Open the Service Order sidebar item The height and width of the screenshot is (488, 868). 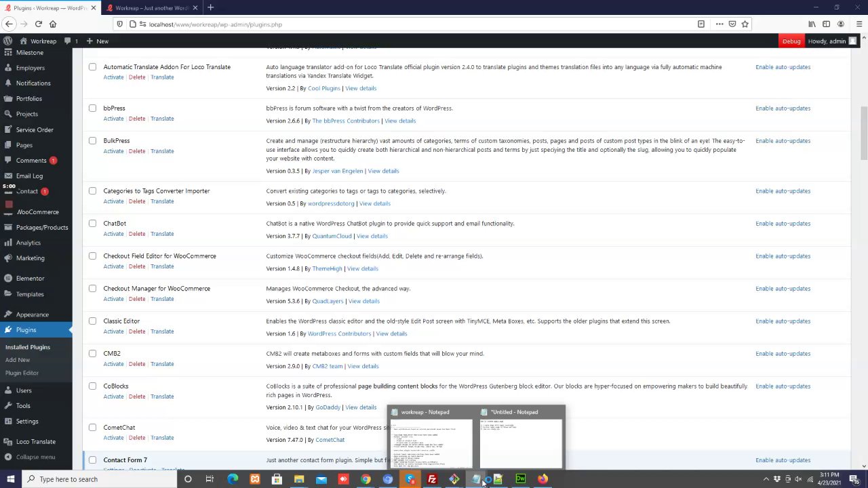[36, 129]
